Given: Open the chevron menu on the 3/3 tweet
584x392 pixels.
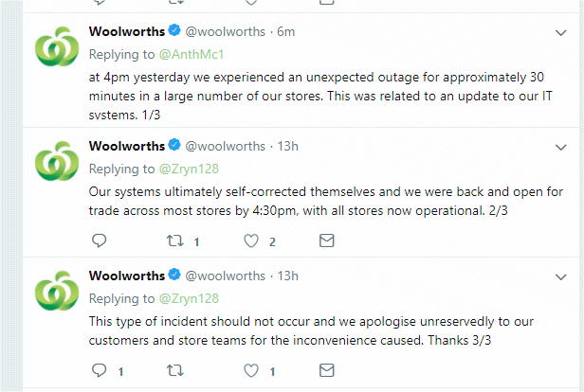Looking at the screenshot, I should pyautogui.click(x=559, y=276).
